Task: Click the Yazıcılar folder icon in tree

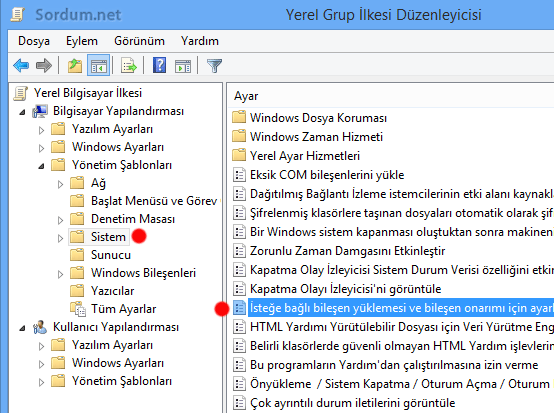Action: 77,291
